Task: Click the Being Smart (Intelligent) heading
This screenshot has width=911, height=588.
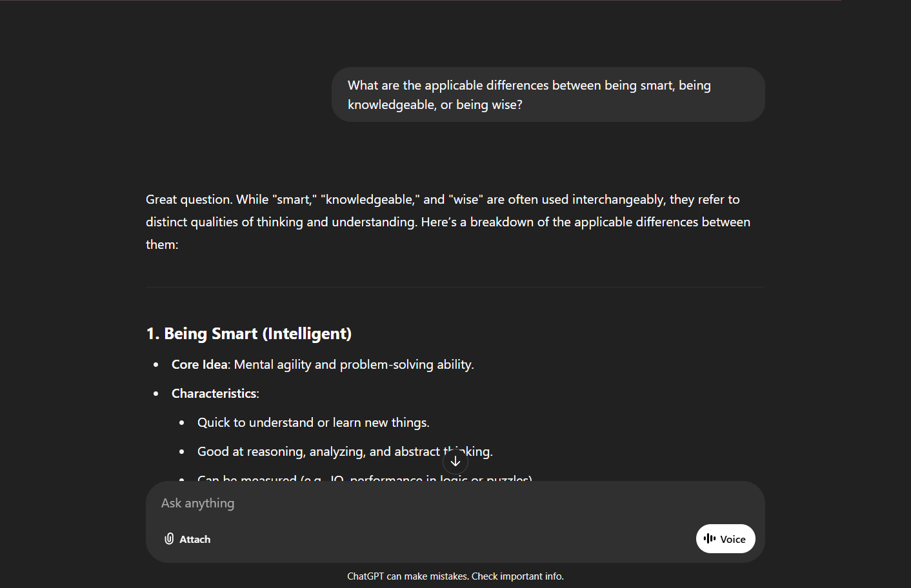Action: tap(249, 333)
